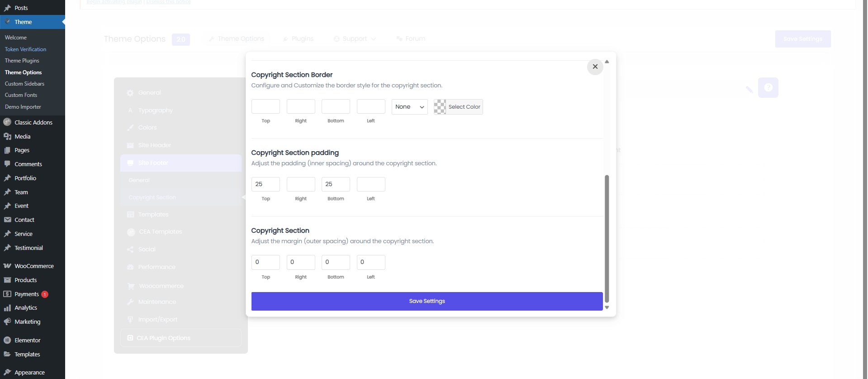868x379 pixels.
Task: Click the padding Top input field
Action: [x=266, y=184]
